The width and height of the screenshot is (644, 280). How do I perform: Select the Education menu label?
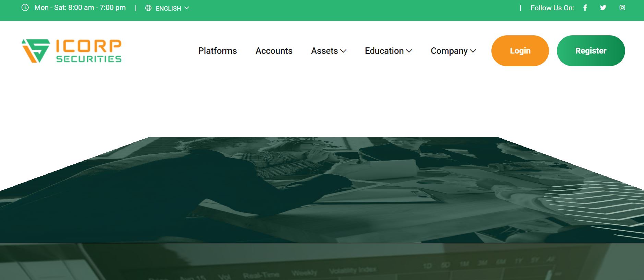(384, 51)
